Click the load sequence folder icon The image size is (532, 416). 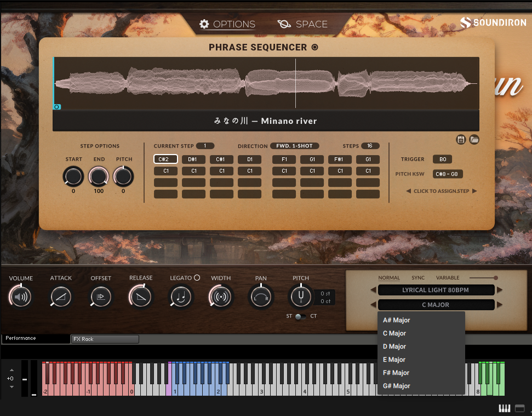pyautogui.click(x=474, y=140)
